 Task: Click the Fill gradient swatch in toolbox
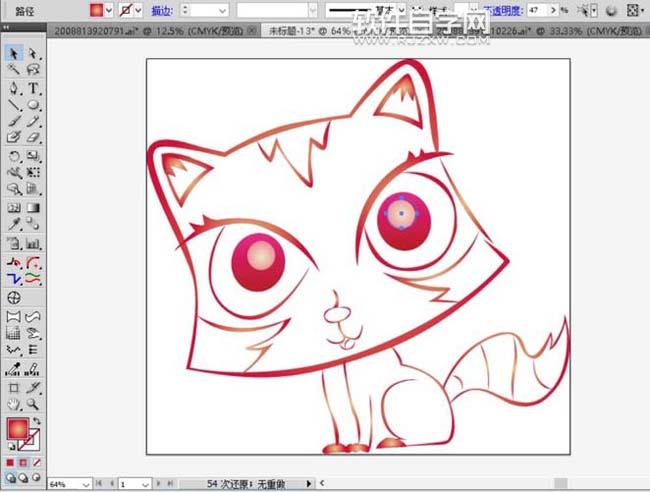click(x=18, y=428)
